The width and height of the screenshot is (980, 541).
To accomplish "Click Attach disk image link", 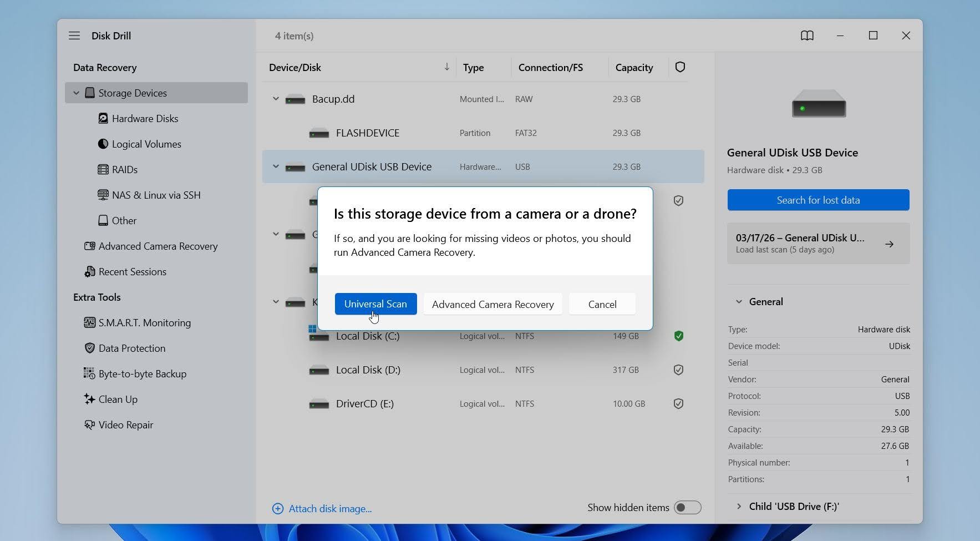I will (330, 509).
